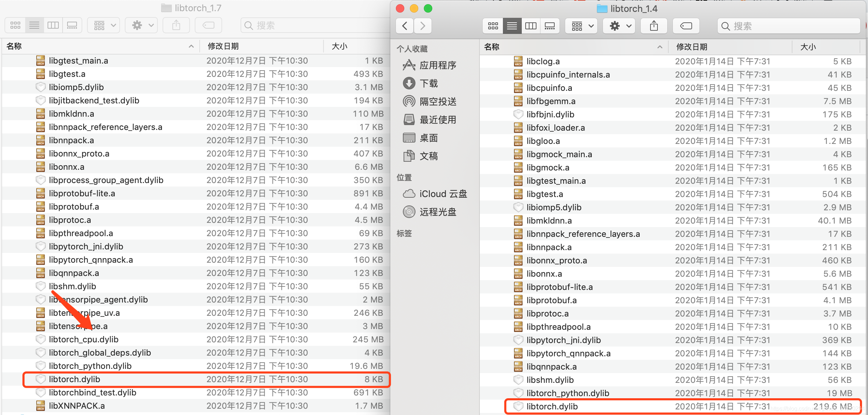Click search field in libtorch_1.7 window
The image size is (868, 415).
(315, 25)
